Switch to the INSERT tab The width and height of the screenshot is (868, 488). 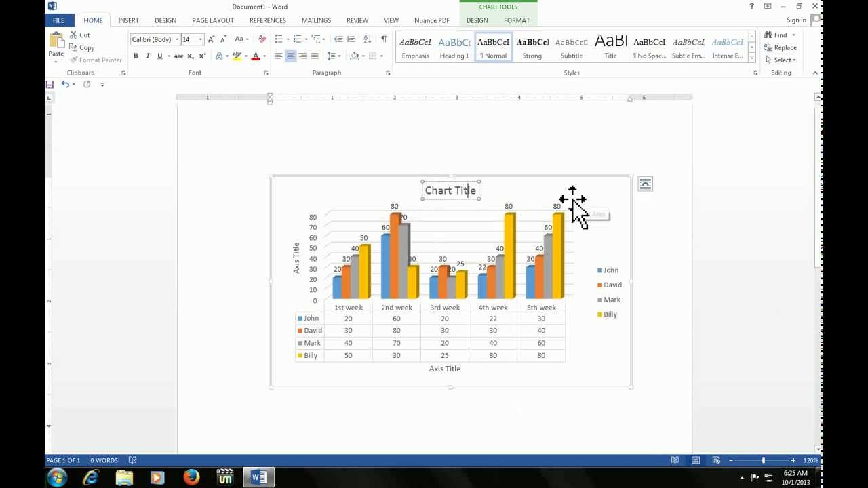click(128, 20)
